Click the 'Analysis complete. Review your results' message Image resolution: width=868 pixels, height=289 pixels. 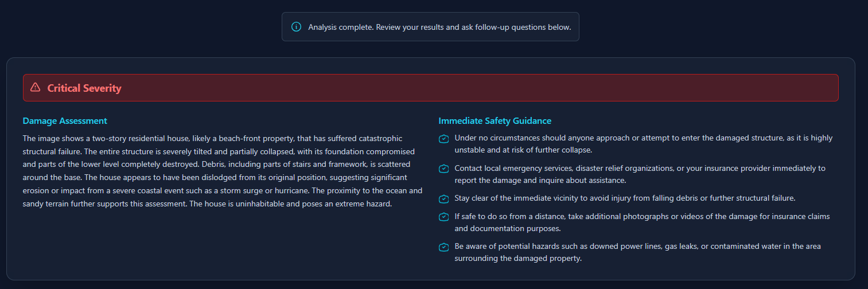coord(439,27)
